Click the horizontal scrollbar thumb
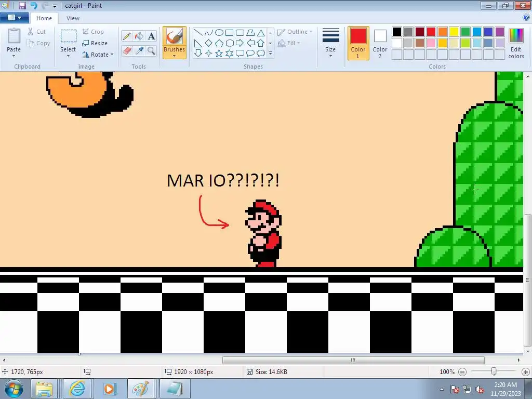The height and width of the screenshot is (399, 532). coord(353,360)
